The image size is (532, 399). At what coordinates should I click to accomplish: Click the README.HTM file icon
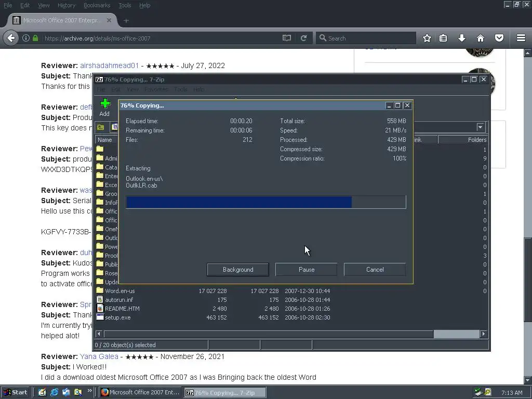coord(100,309)
